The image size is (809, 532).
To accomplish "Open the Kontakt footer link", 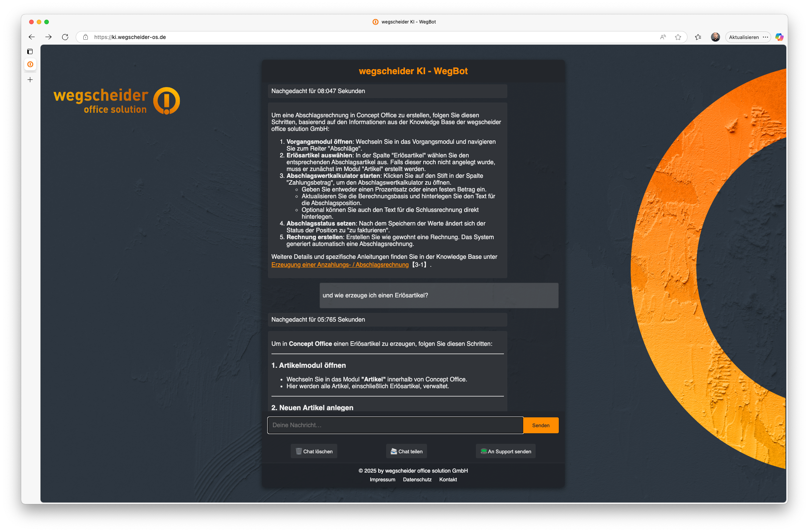I will [x=448, y=479].
